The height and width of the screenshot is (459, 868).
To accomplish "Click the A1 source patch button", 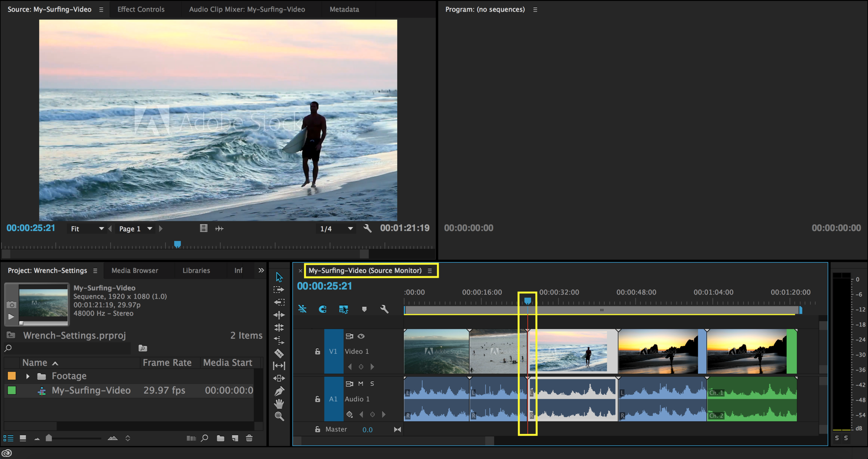I will (333, 399).
